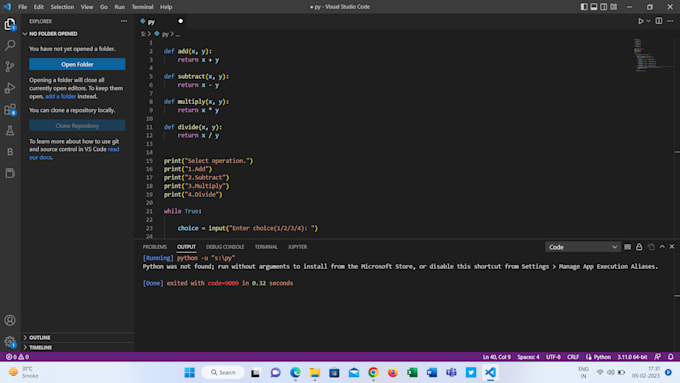Switch to the DEBUG CONSOLE tab

pos(225,247)
